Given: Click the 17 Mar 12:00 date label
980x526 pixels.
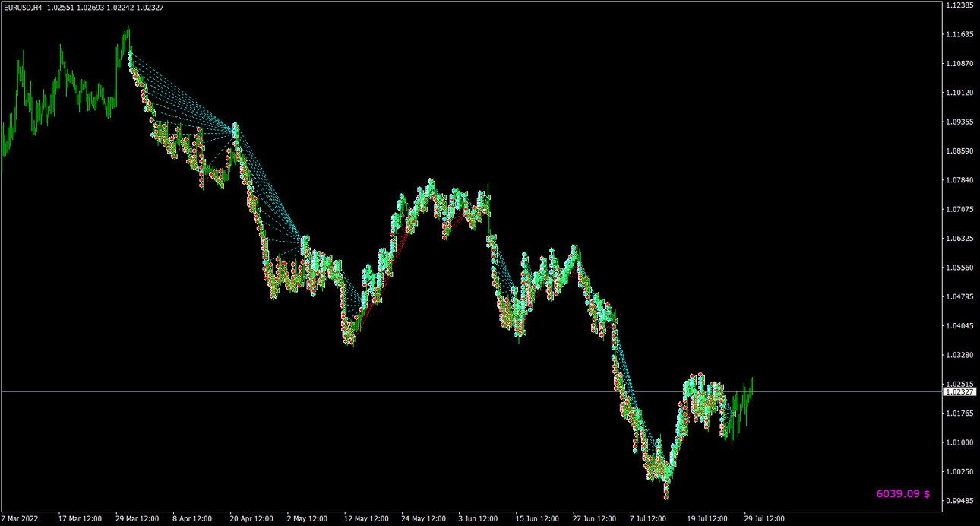Looking at the screenshot, I should tap(81, 519).
